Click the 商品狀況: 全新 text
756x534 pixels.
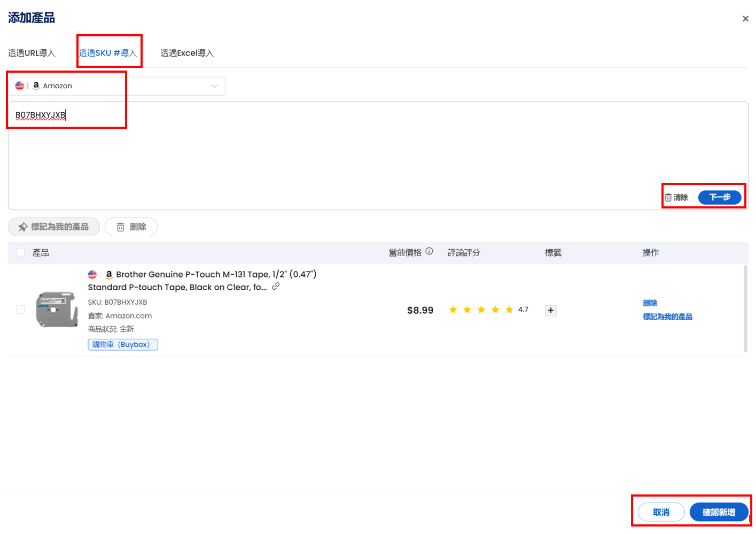(111, 329)
